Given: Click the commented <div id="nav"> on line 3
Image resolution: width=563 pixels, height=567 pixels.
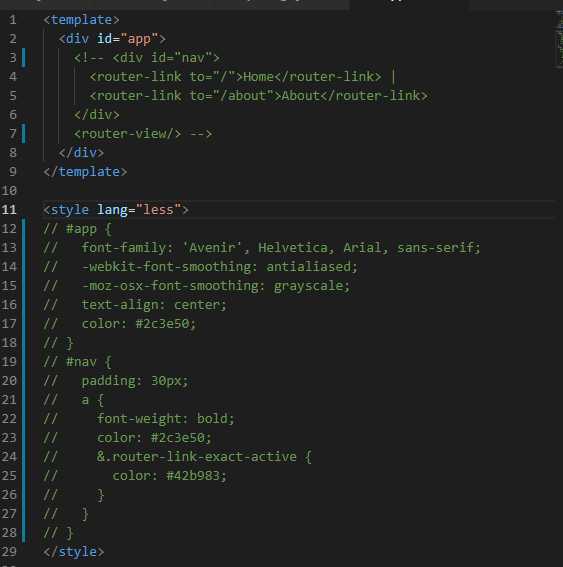Looking at the screenshot, I should coord(166,57).
